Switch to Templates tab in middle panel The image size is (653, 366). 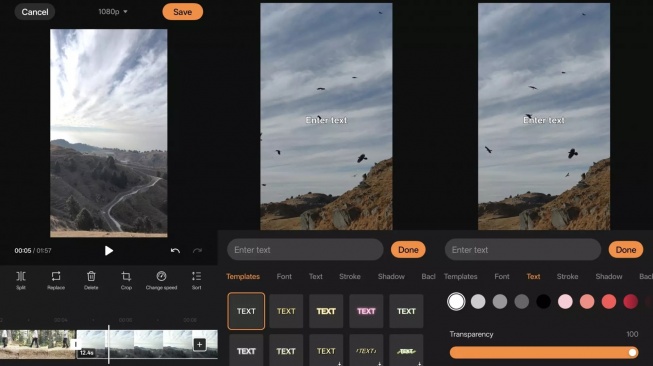(243, 276)
